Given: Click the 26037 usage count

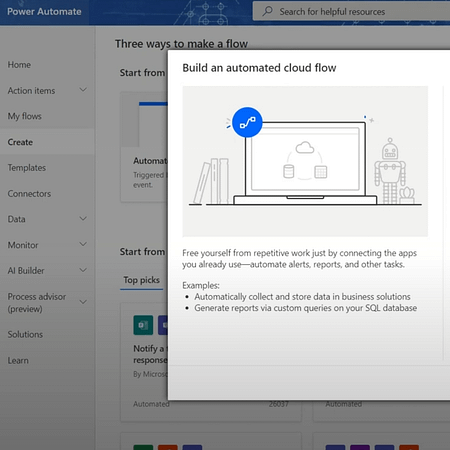Looking at the screenshot, I should tap(279, 404).
